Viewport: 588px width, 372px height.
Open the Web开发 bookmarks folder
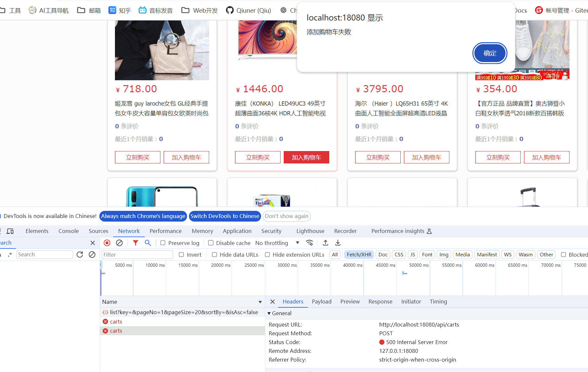click(x=200, y=10)
